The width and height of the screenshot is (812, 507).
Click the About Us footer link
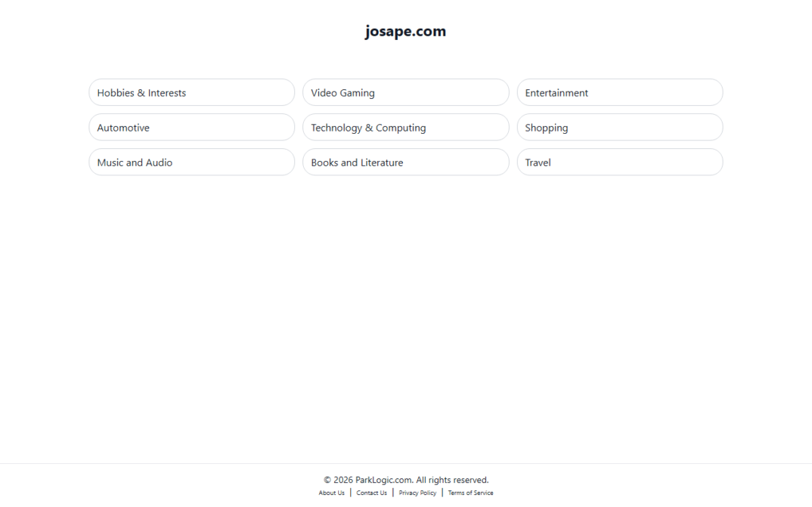pos(331,493)
